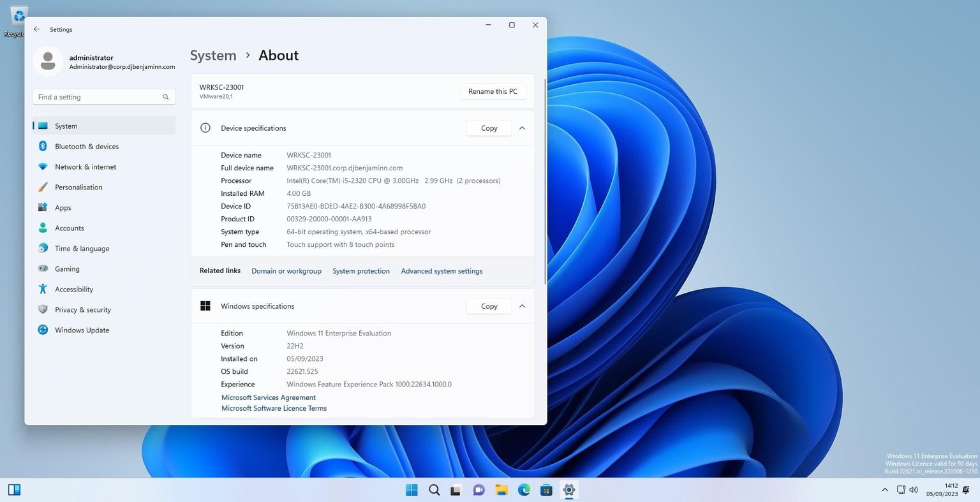Click the Find a setting search box
The image size is (980, 502).
point(104,97)
